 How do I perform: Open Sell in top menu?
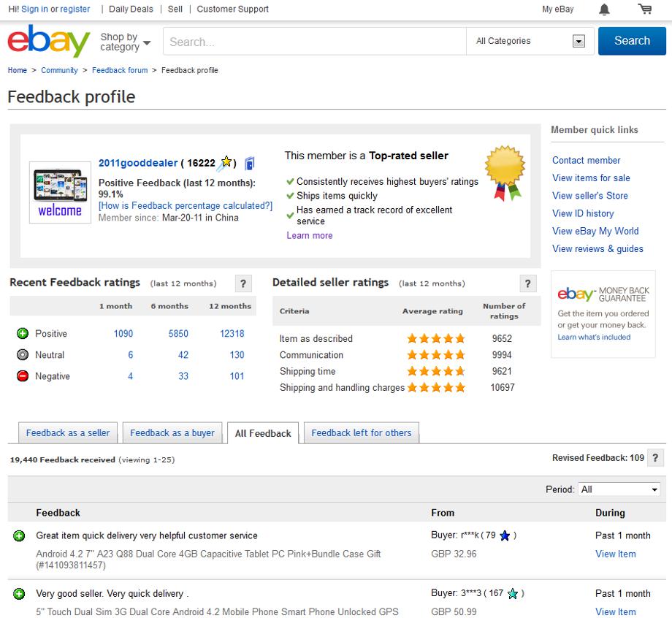(x=175, y=9)
